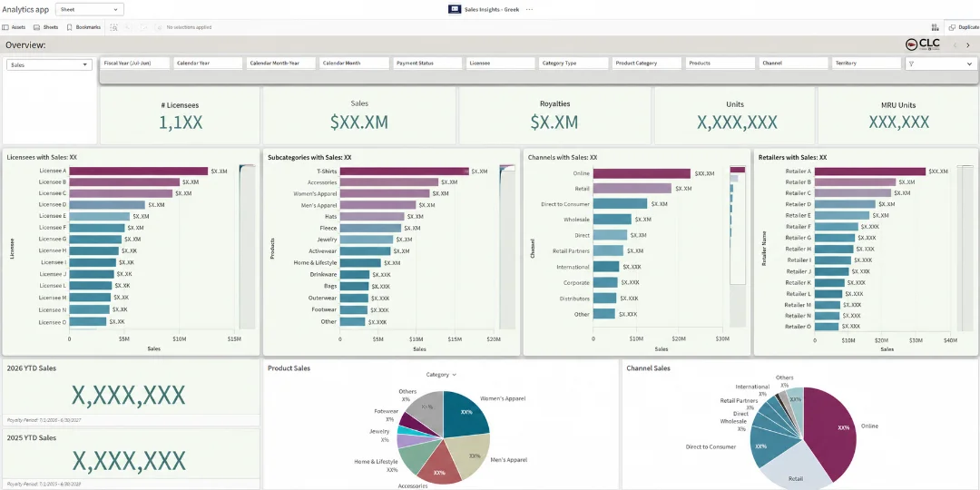Click the 'Home & Lifestyle' pie label
980x490 pixels.
tap(376, 462)
